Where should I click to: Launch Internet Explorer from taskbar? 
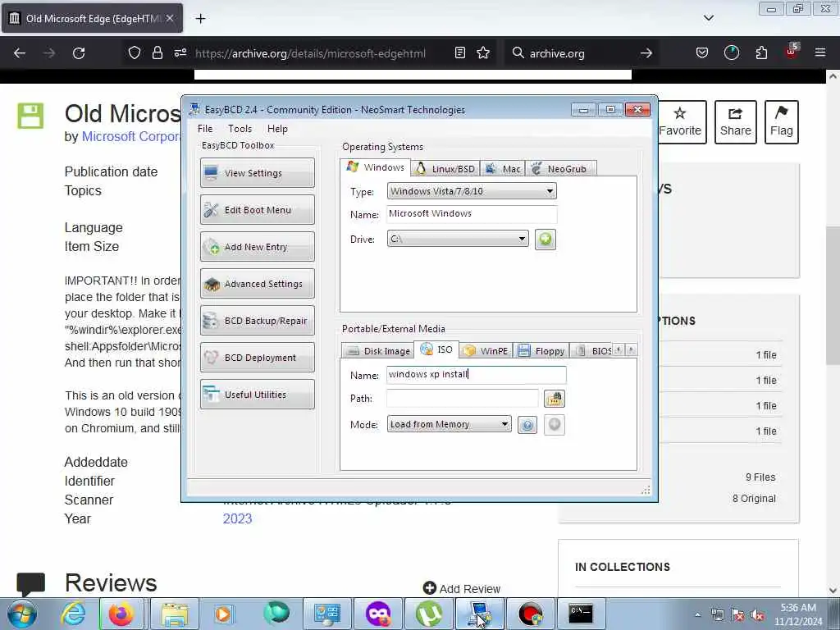[73, 614]
